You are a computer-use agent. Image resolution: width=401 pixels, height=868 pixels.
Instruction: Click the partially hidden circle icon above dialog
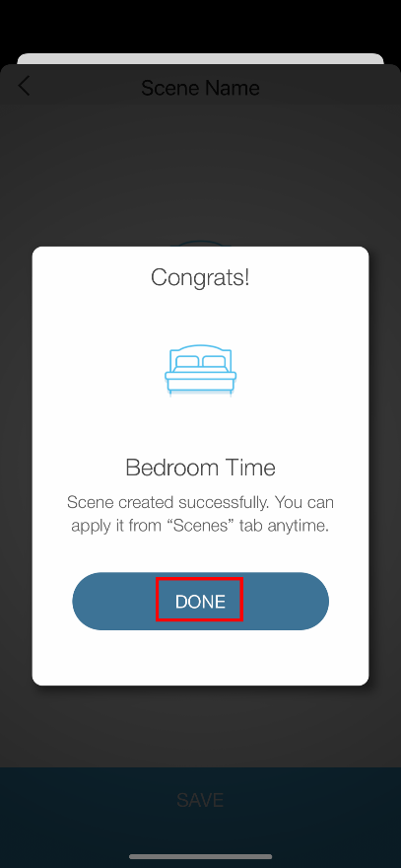coord(200,243)
